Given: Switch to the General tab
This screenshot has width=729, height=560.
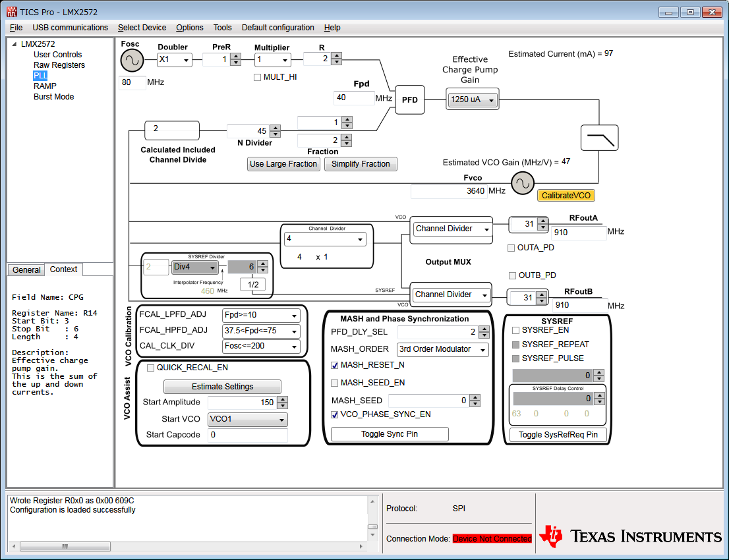Looking at the screenshot, I should click(x=26, y=270).
